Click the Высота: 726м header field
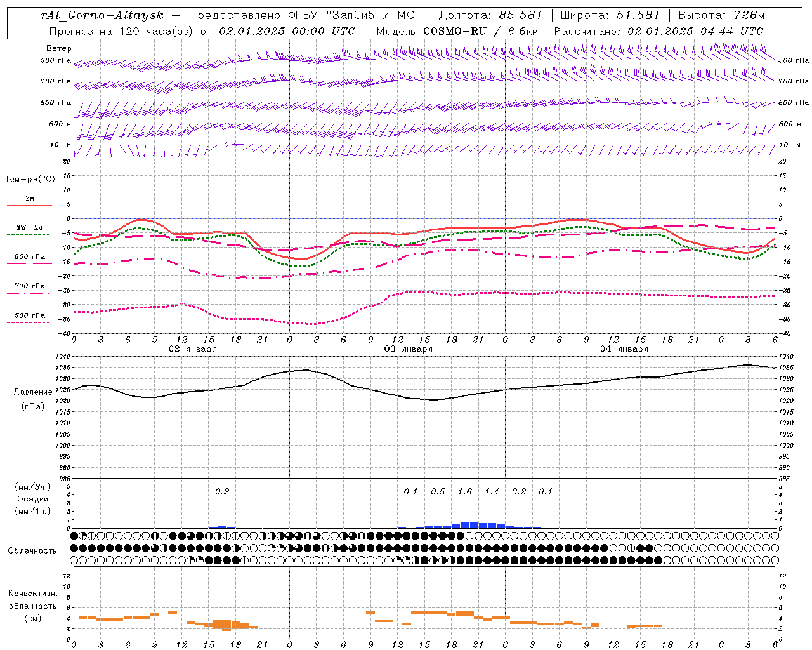Screen dimensions: 812x650 (x=721, y=15)
